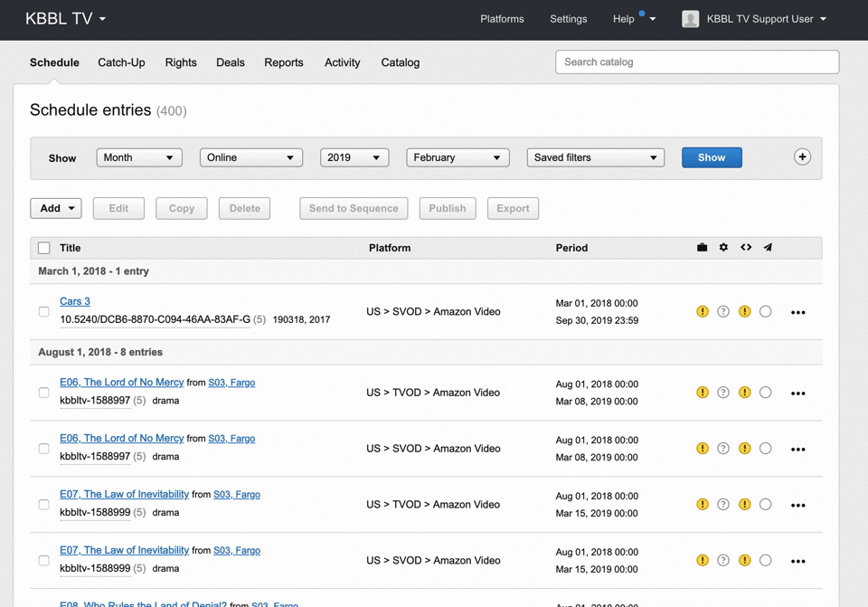Open the Cars 3 title link

(75, 301)
